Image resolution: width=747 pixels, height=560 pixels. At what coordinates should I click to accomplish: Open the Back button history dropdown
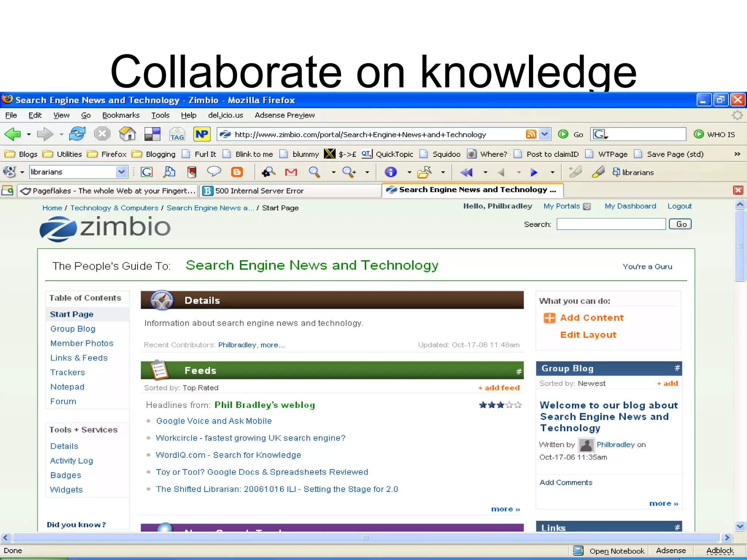[x=28, y=135]
